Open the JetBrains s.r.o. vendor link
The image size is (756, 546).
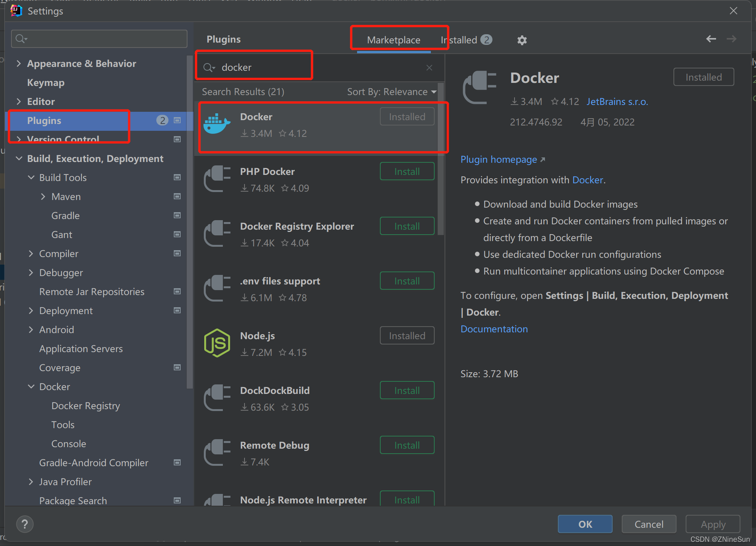(617, 102)
